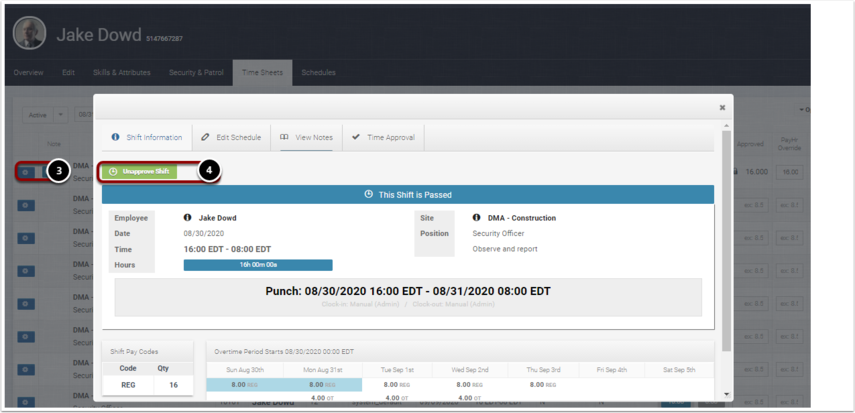Click the info icon beside DMA - Construction
The width and height of the screenshot is (855, 413).
(477, 217)
